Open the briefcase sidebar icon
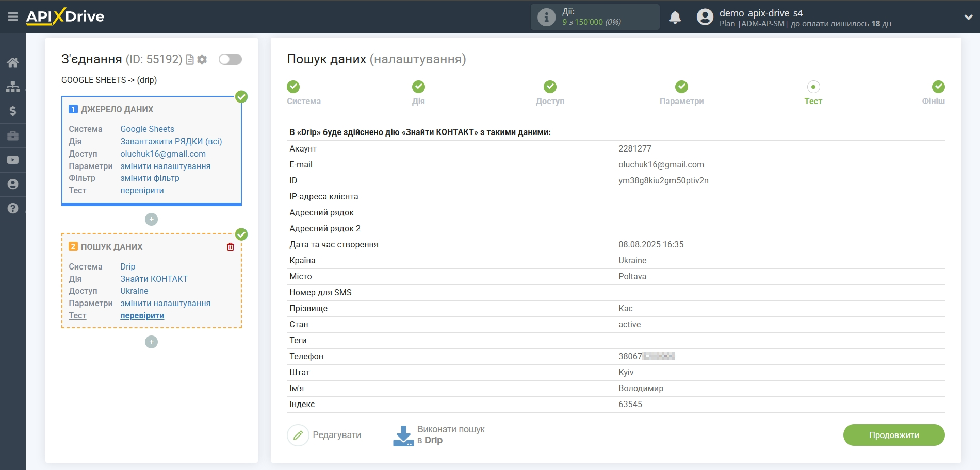 click(x=13, y=136)
